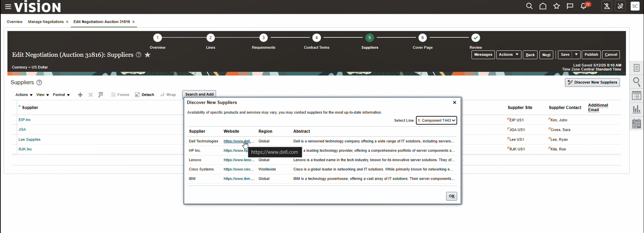Open the bar chart icon in right sidebar
This screenshot has height=233, width=644.
point(637,109)
